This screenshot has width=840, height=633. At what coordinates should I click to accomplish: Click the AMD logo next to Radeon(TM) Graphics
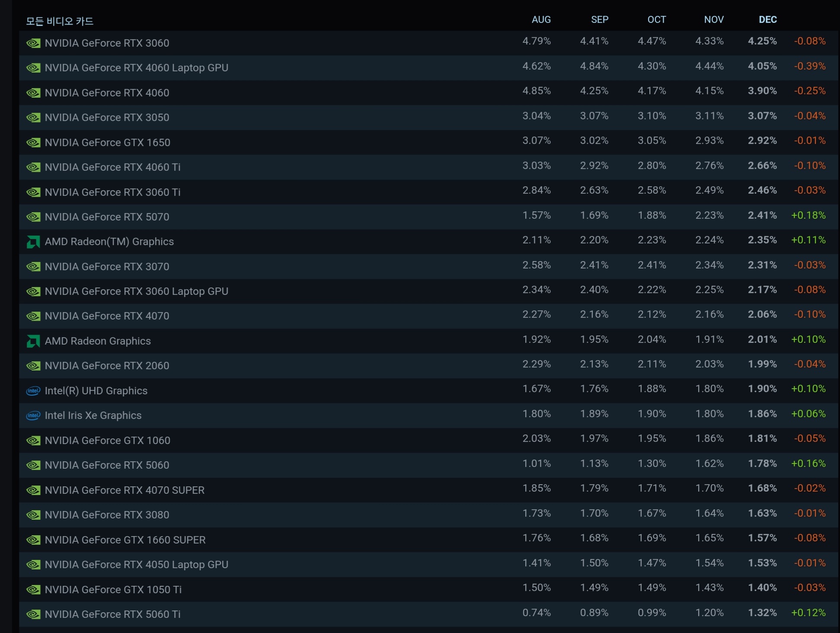[33, 242]
